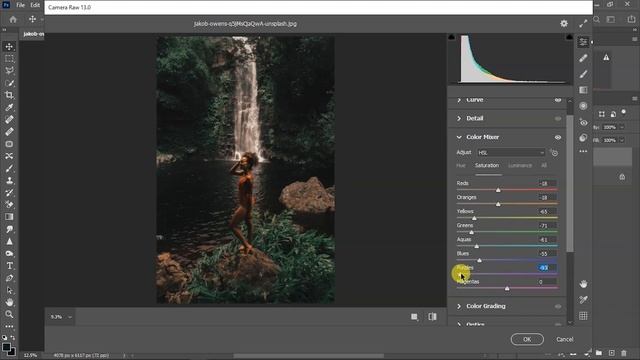The height and width of the screenshot is (360, 640).
Task: Toggle Curve panel visibility eye
Action: 558,100
